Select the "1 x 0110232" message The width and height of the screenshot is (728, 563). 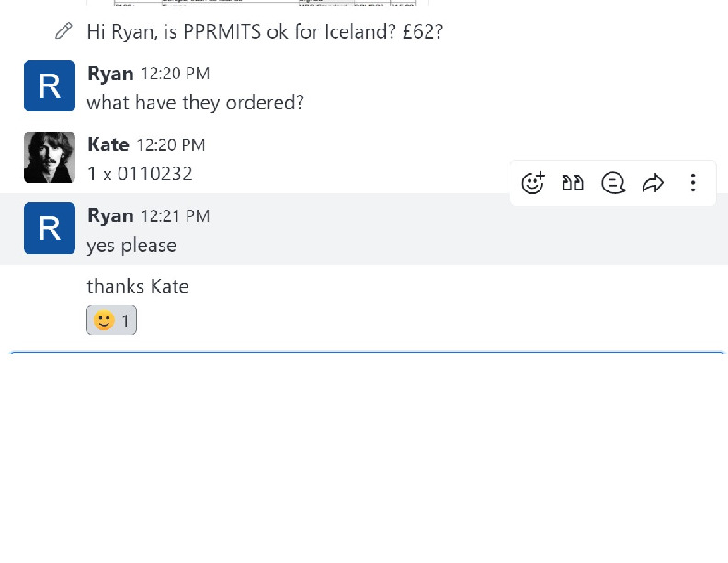[x=140, y=174]
